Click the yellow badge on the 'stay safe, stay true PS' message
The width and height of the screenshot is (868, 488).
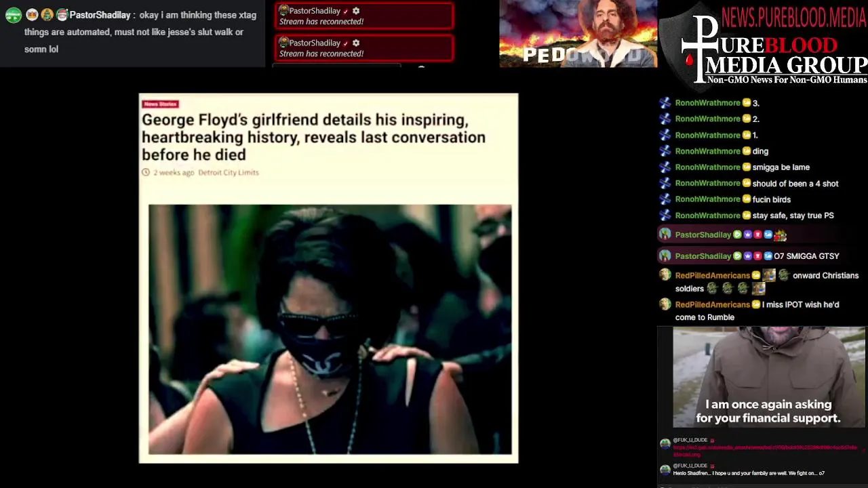pyautogui.click(x=747, y=216)
